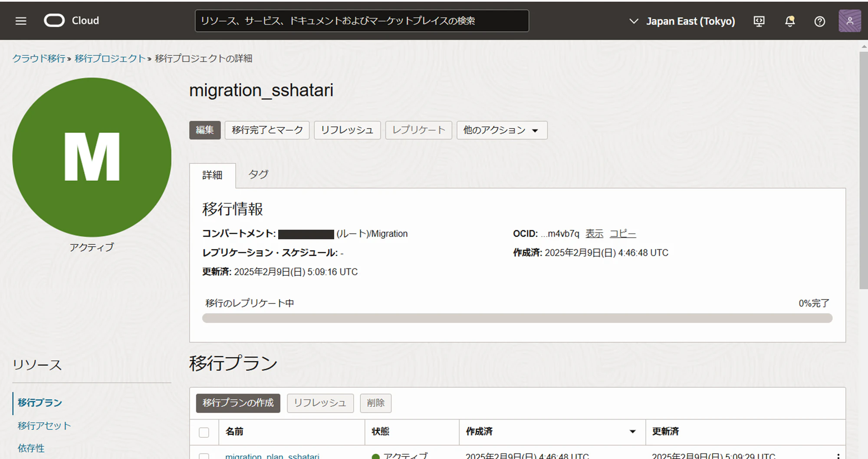This screenshot has width=868, height=459.
Task: Click the green M project avatar
Action: [x=92, y=157]
